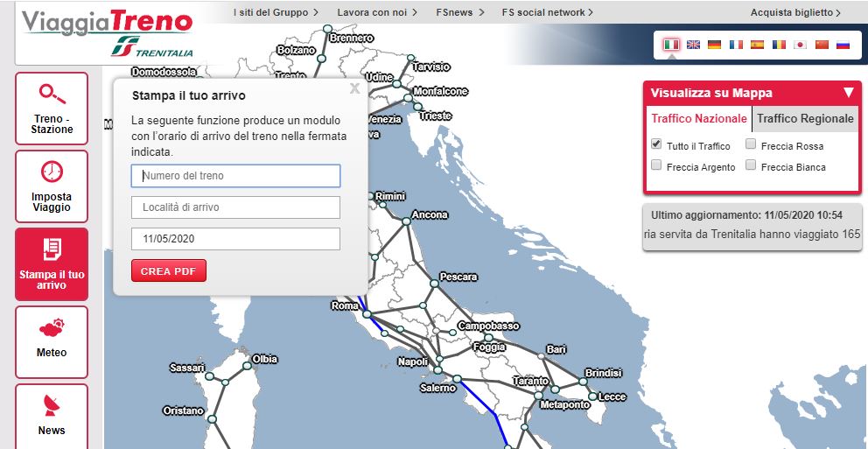Click the Taranto station label on map

tap(530, 381)
